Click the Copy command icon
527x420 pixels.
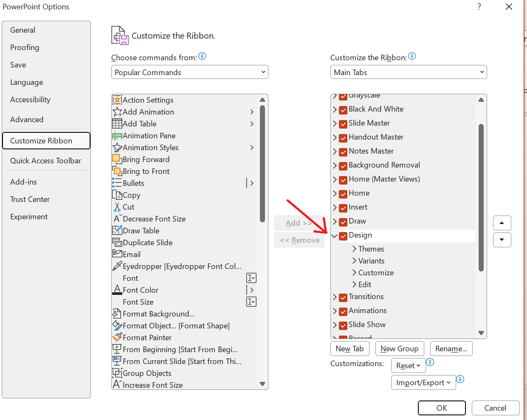(x=117, y=195)
